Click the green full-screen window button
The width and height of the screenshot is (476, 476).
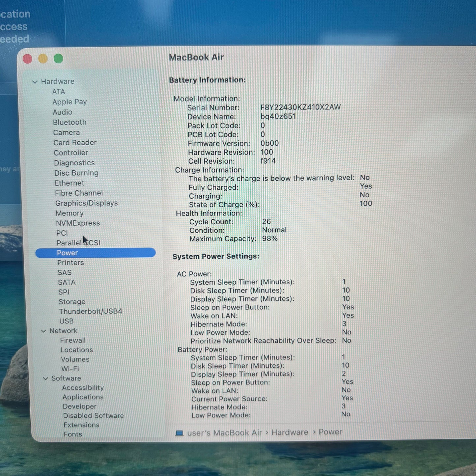point(58,59)
